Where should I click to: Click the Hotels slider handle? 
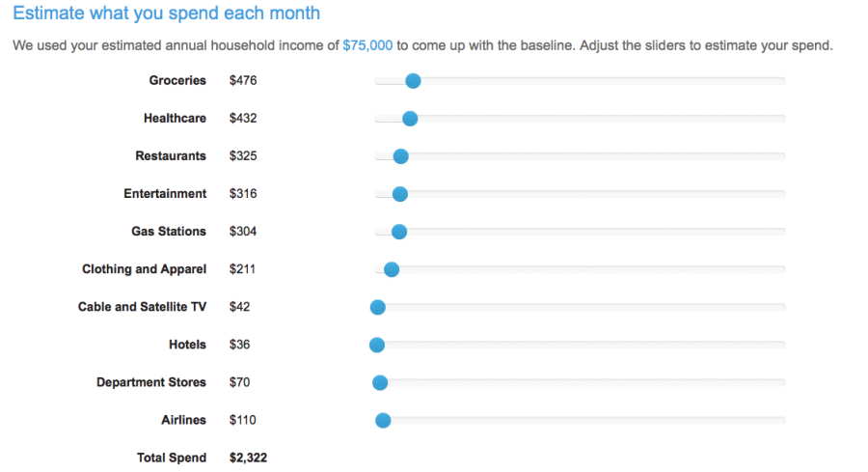point(377,345)
